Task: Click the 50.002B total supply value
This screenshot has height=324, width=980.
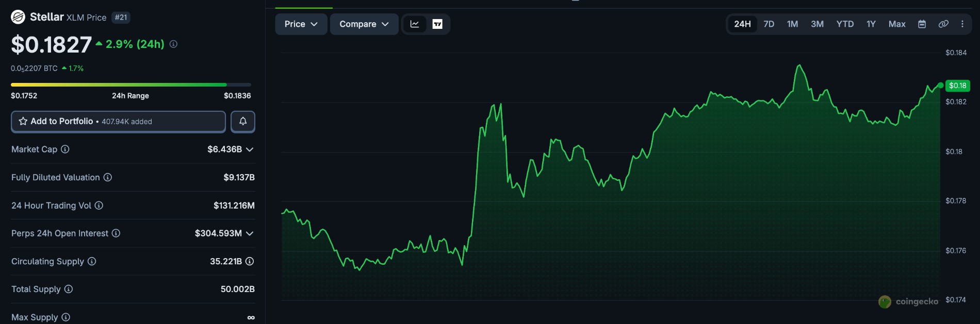Action: [238, 289]
